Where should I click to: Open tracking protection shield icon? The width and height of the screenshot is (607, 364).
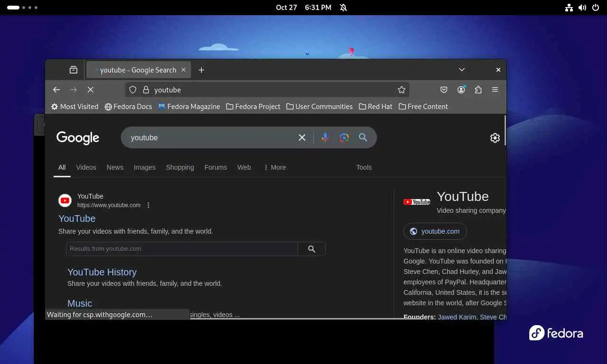tap(133, 90)
